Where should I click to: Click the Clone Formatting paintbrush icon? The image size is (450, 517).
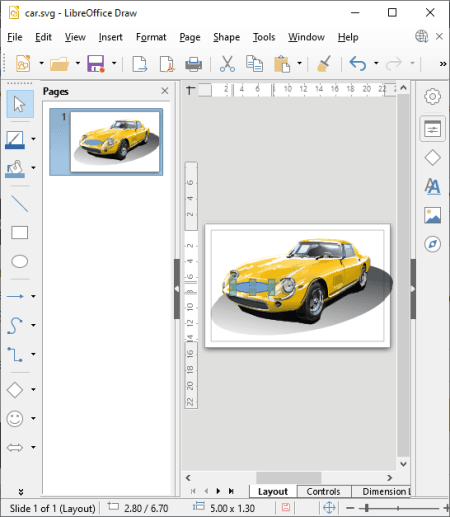324,64
